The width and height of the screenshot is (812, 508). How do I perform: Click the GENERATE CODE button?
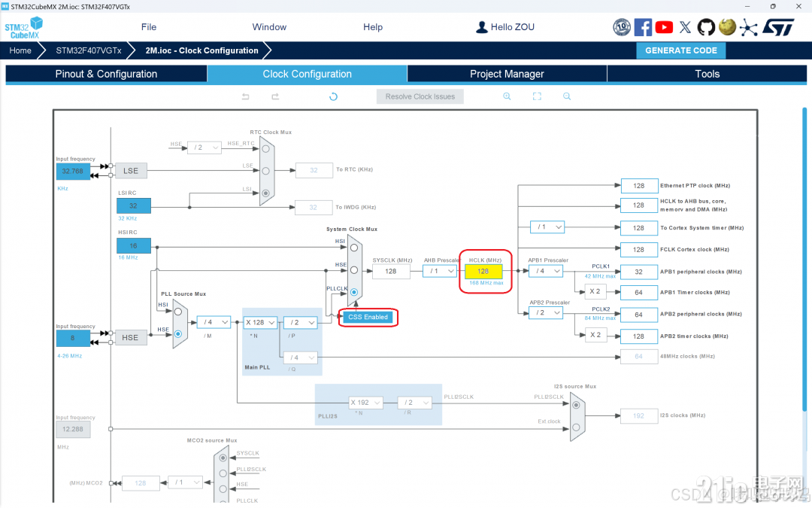[x=681, y=50]
